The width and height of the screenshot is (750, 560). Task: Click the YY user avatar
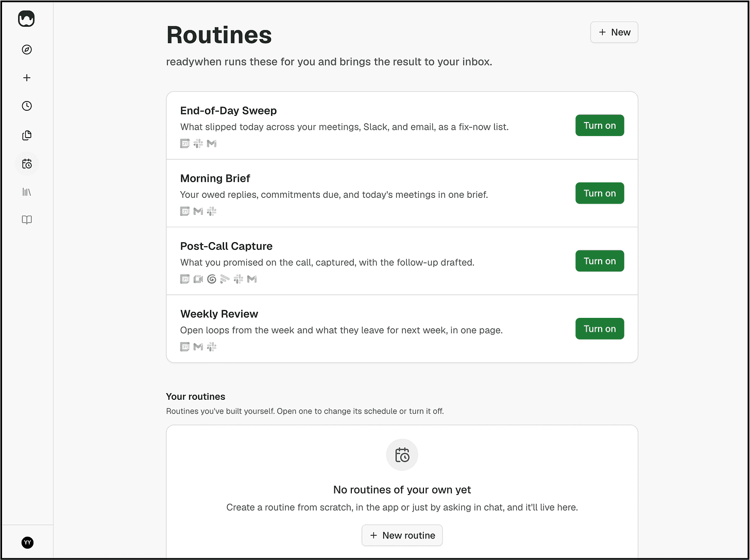tap(27, 542)
